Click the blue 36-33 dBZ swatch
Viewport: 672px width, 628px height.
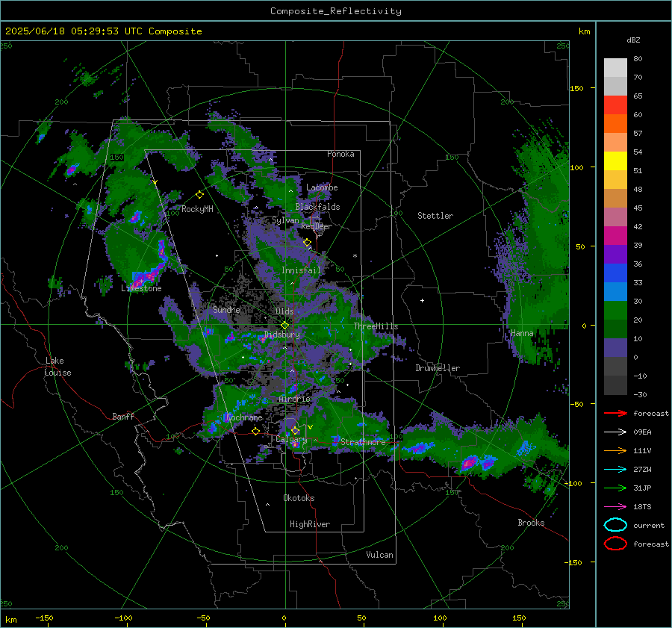(x=615, y=273)
